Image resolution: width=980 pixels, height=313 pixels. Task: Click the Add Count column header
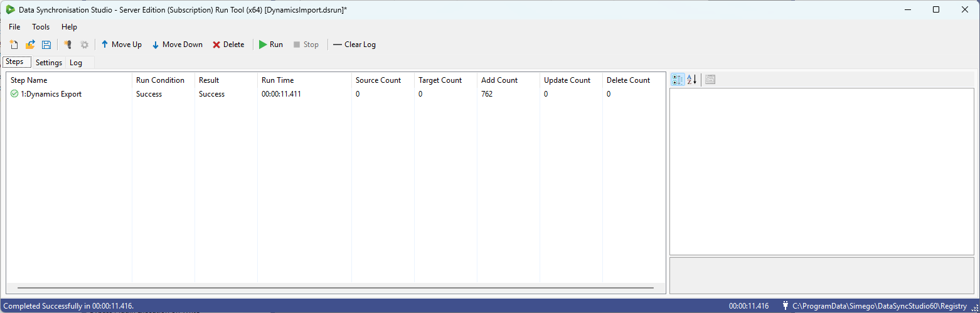(x=508, y=80)
